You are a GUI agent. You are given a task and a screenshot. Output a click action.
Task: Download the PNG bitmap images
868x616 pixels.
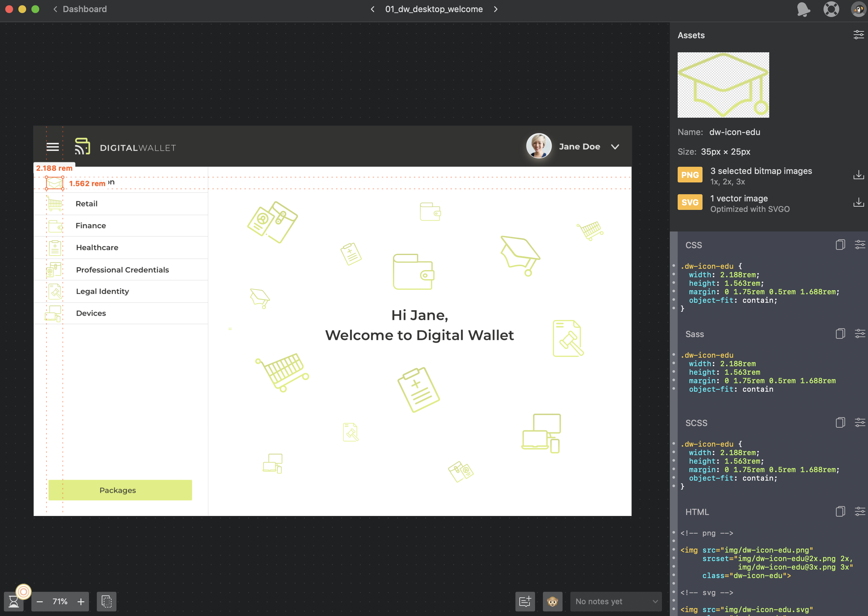(859, 175)
